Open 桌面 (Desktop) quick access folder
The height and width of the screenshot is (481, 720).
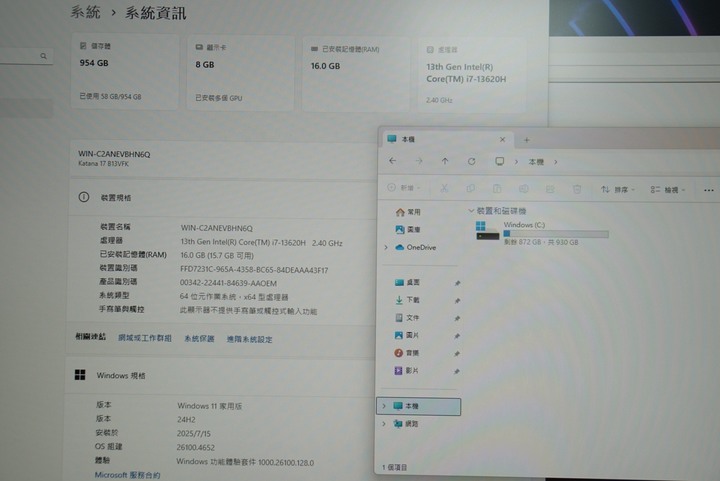click(x=407, y=282)
